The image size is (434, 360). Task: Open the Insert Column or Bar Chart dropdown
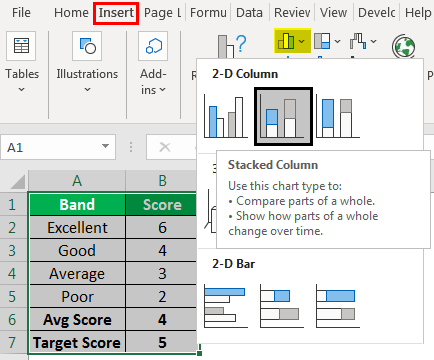click(x=292, y=41)
